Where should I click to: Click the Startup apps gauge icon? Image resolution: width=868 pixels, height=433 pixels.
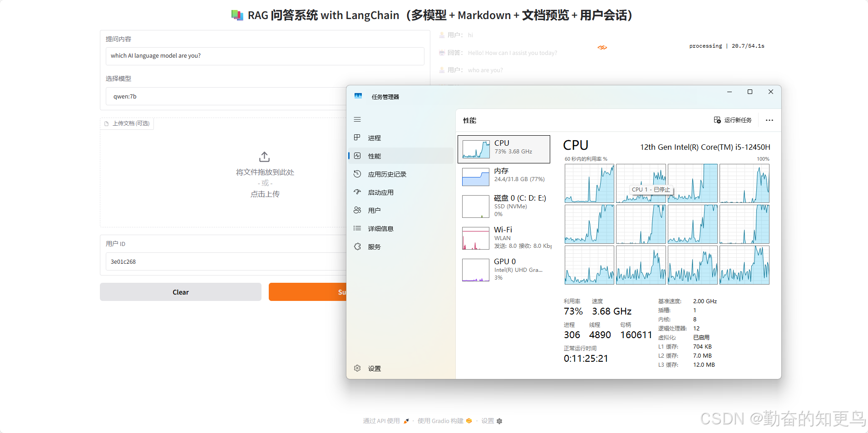[x=357, y=192]
